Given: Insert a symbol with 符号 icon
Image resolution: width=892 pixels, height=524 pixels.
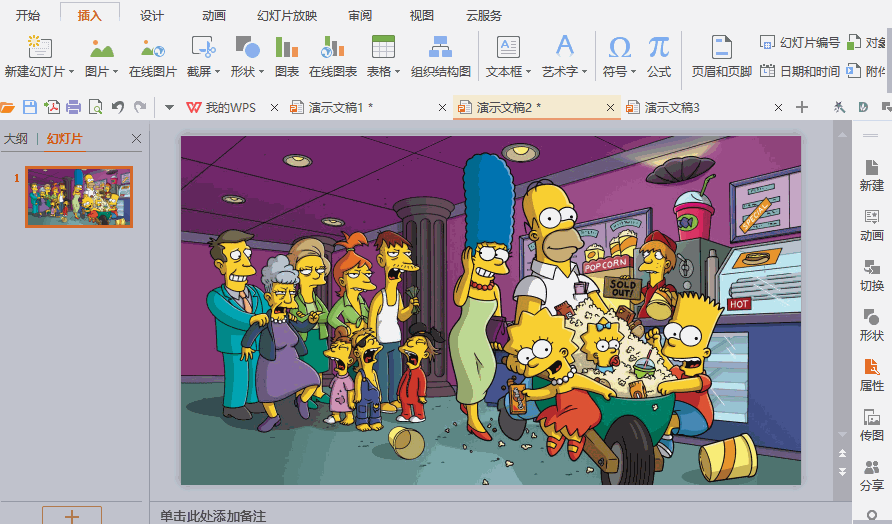Looking at the screenshot, I should tap(620, 47).
